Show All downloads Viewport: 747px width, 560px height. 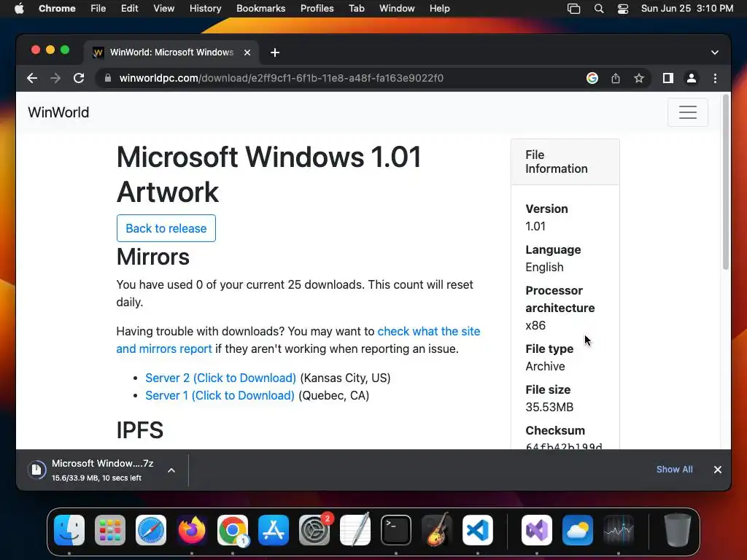pyautogui.click(x=675, y=470)
